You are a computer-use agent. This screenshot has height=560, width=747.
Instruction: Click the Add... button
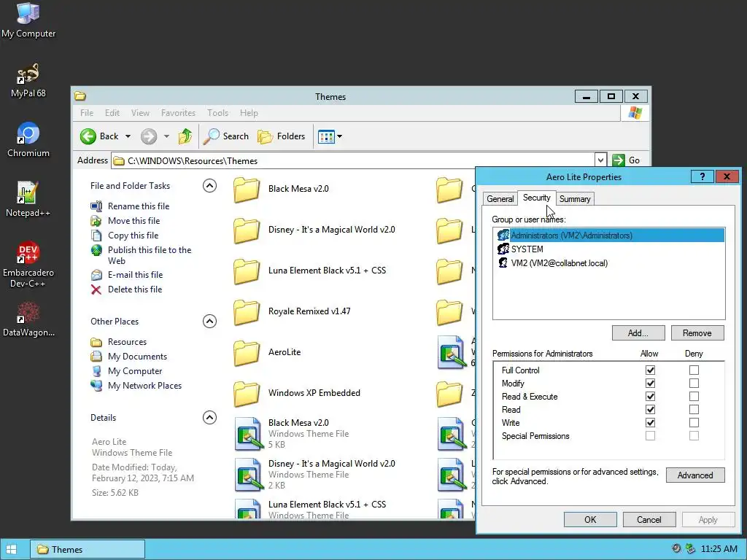[x=638, y=332]
